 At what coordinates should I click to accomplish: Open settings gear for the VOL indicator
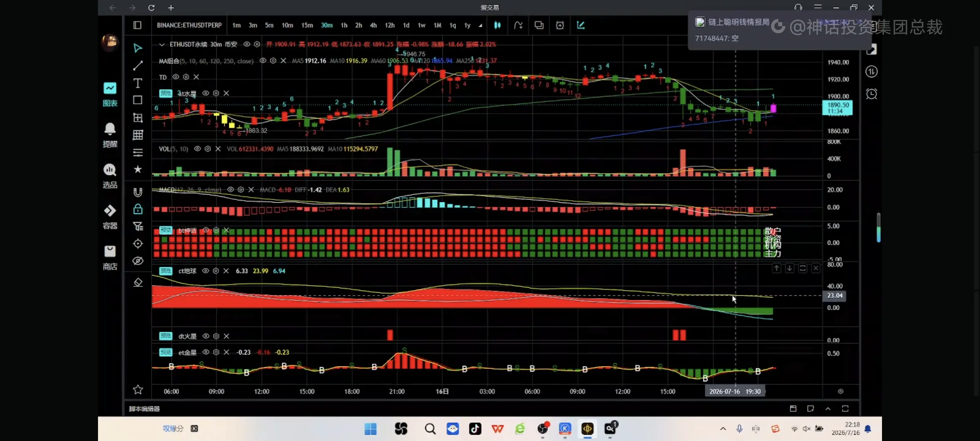tap(208, 149)
